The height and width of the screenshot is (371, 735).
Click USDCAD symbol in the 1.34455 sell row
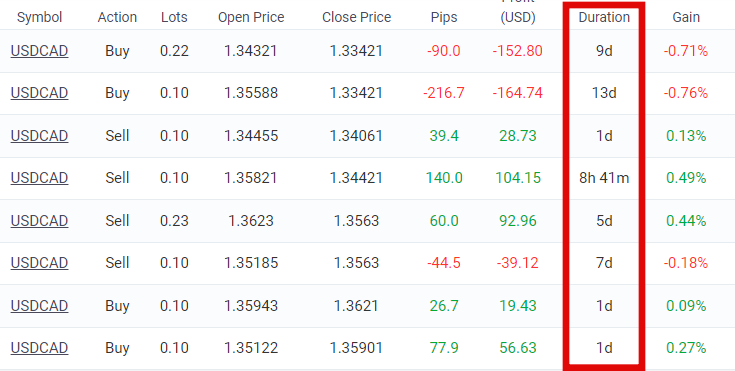pos(39,136)
